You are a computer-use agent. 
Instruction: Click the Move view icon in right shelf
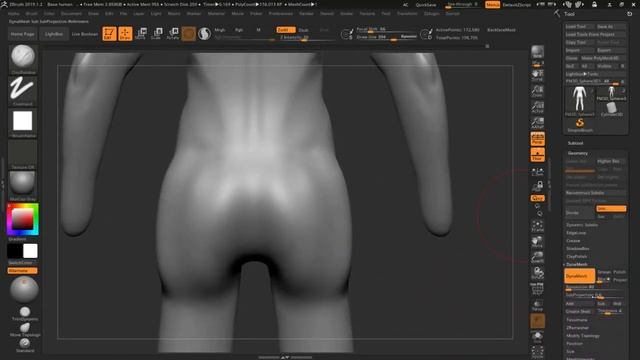pos(538,242)
